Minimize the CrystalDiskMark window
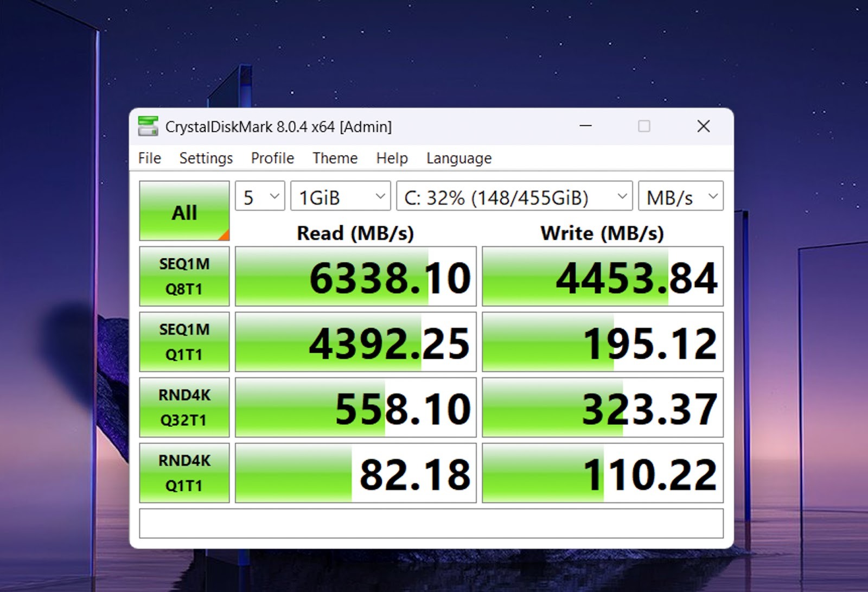The width and height of the screenshot is (868, 592). 585,126
